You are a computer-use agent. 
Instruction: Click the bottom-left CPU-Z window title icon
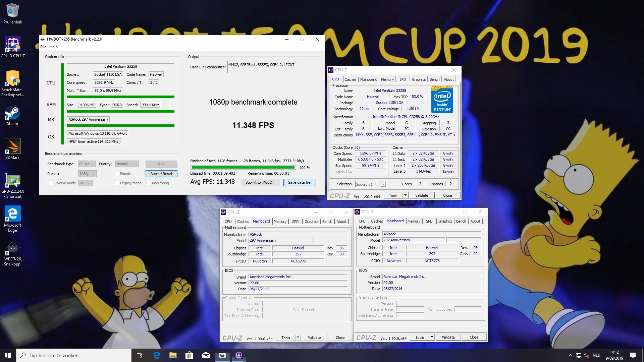click(x=223, y=212)
